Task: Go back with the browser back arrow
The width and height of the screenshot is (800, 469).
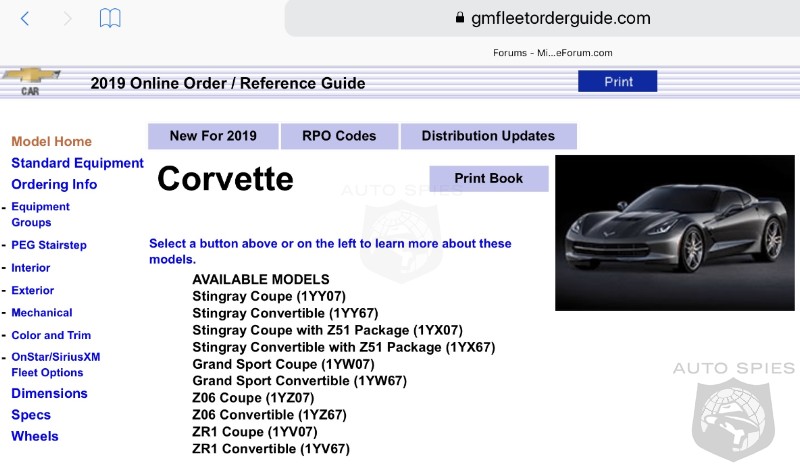Action: tap(24, 19)
